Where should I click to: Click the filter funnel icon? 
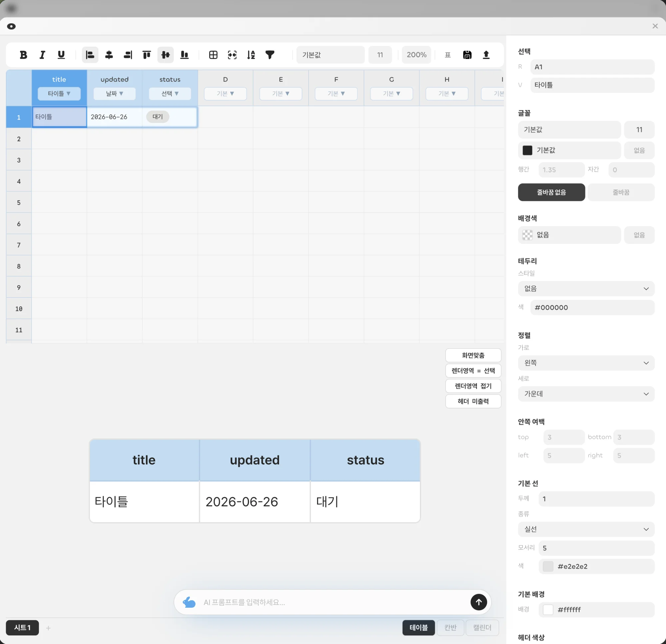coord(270,55)
